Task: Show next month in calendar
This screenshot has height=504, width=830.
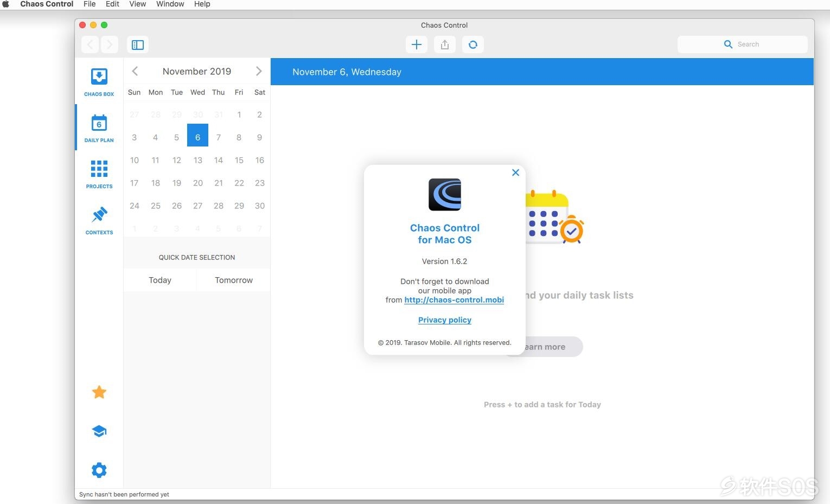Action: [x=259, y=71]
